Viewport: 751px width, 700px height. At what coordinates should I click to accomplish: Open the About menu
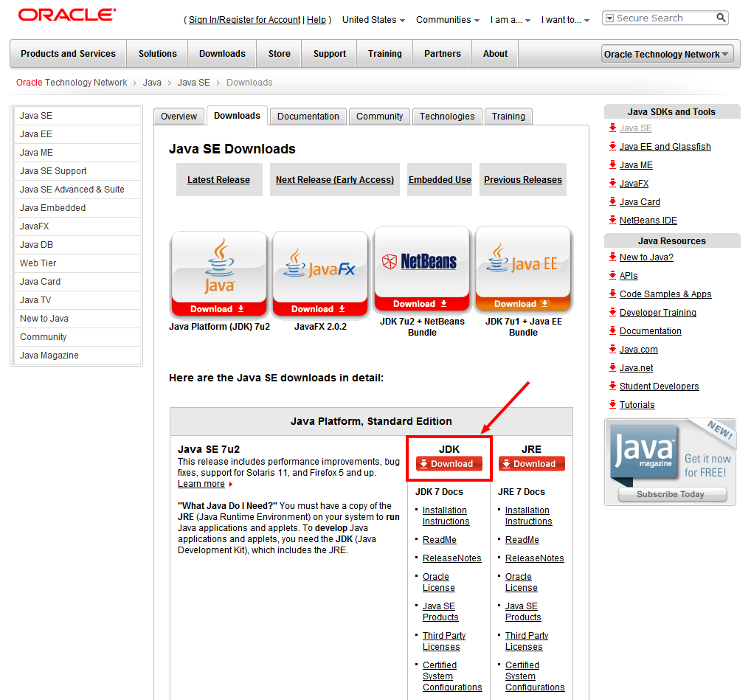(x=495, y=54)
